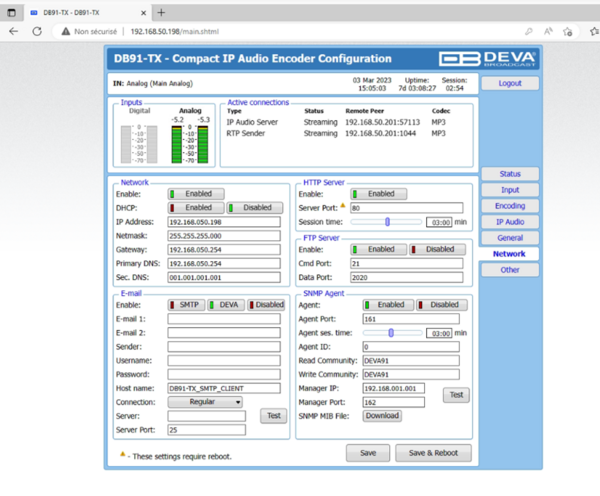Image resolution: width=600 pixels, height=496 pixels.
Task: Click the HTTP Session time value box
Action: coord(439,222)
